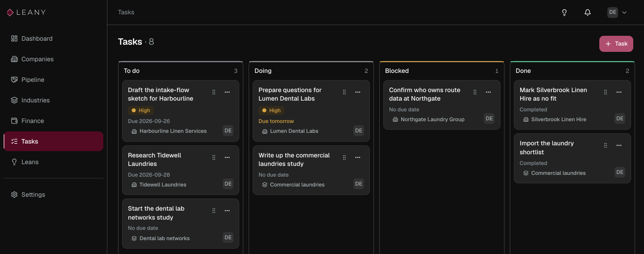Select Tasks in the sidebar
The width and height of the screenshot is (644, 254).
53,141
